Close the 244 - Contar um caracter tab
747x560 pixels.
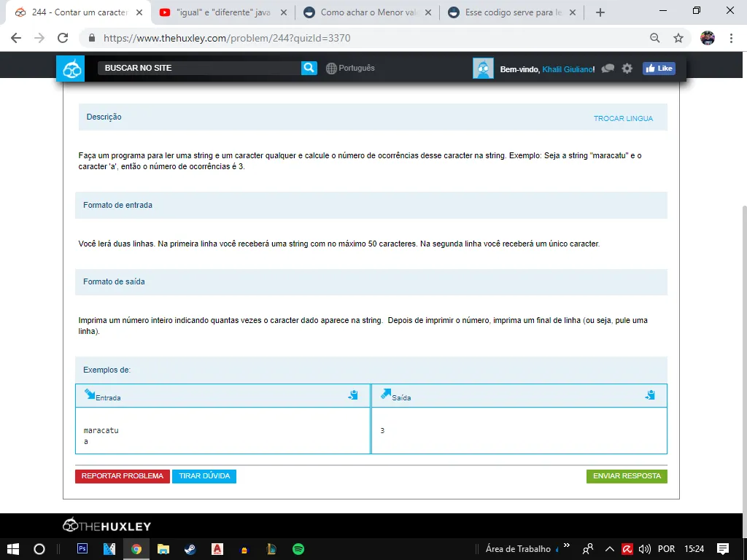(139, 13)
